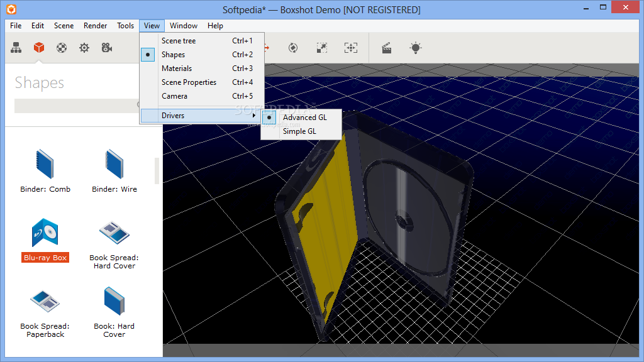Image resolution: width=644 pixels, height=362 pixels.
Task: Open Scene Properties gear icon
Action: tap(84, 48)
